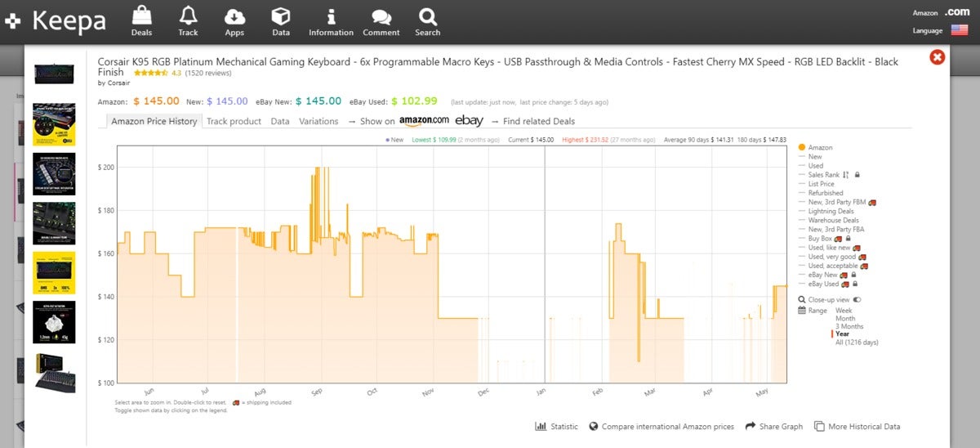Click the Close-up view magnifier icon
The height and width of the screenshot is (448, 980).
click(x=801, y=300)
